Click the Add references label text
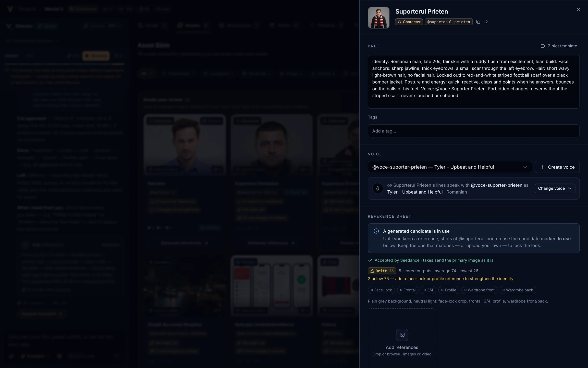This screenshot has width=588, height=368. [402, 347]
